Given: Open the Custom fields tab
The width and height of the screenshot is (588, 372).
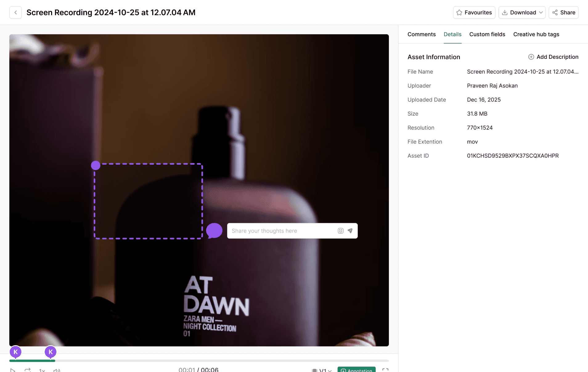Looking at the screenshot, I should (487, 34).
